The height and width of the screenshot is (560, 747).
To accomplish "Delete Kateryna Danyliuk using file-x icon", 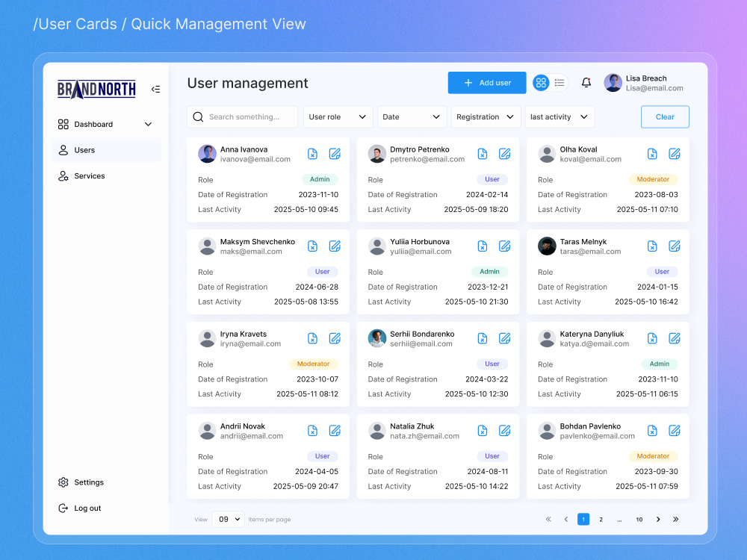I will pos(652,338).
